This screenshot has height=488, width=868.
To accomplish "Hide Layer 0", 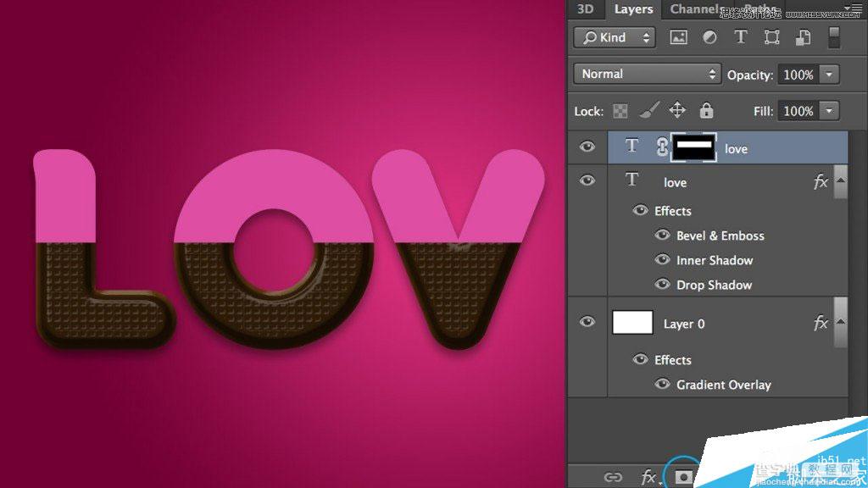I will 587,322.
